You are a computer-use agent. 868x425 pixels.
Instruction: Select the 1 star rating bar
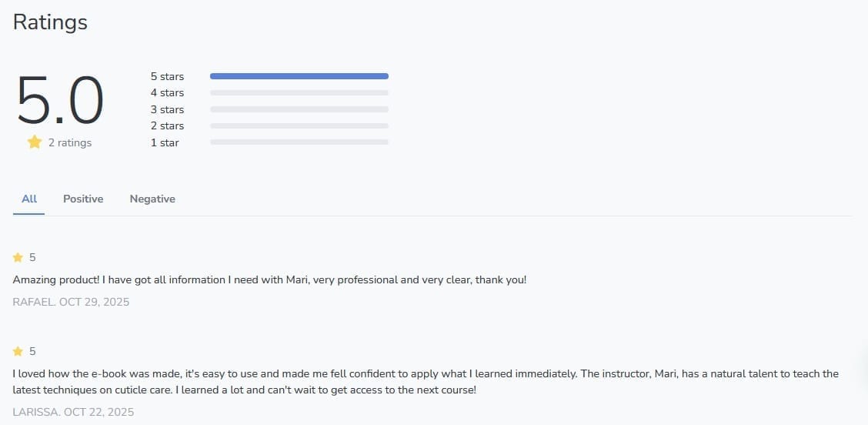pyautogui.click(x=299, y=142)
